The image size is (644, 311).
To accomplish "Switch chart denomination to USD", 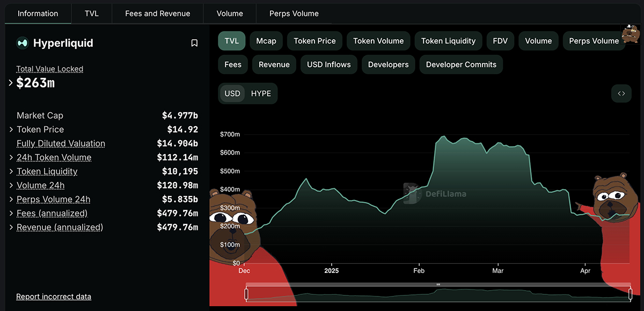I will click(232, 93).
